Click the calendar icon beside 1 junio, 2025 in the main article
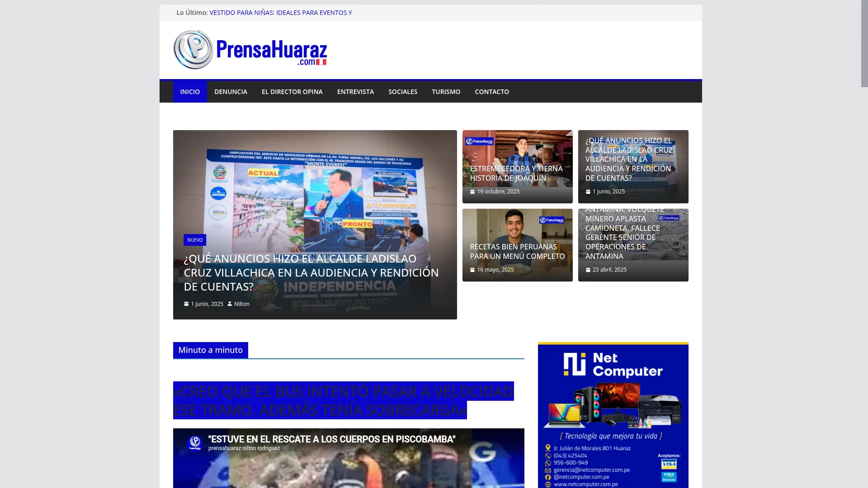 tap(186, 304)
